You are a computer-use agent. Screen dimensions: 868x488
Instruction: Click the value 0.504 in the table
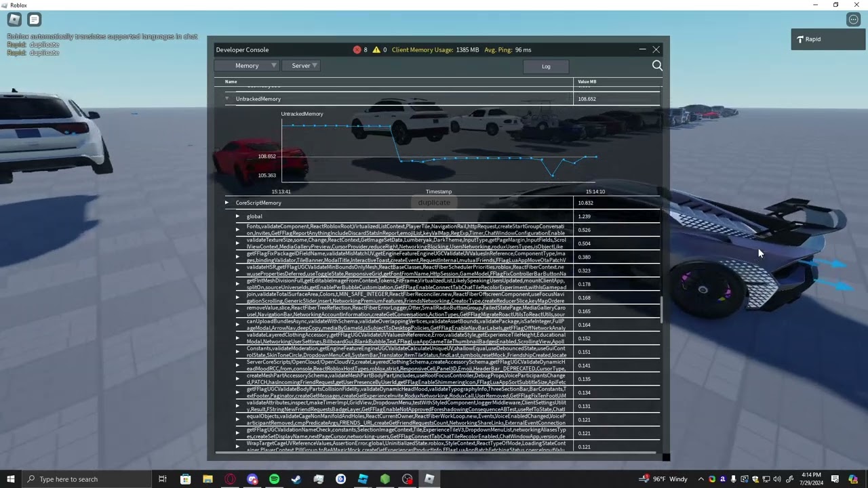[x=585, y=243]
